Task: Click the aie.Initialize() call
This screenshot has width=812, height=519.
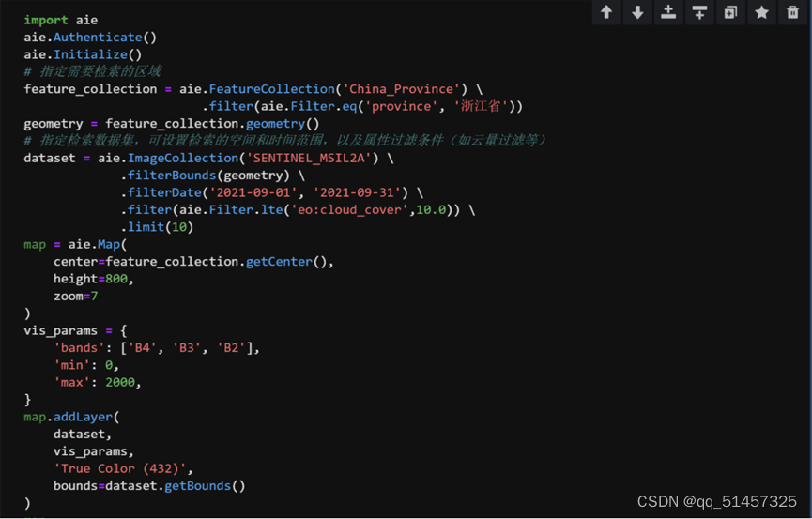Action: 83,54
